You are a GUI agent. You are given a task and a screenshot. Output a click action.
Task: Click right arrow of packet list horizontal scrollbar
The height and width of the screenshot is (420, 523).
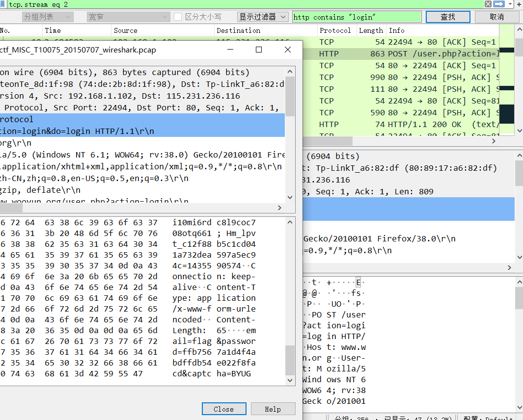click(494, 141)
